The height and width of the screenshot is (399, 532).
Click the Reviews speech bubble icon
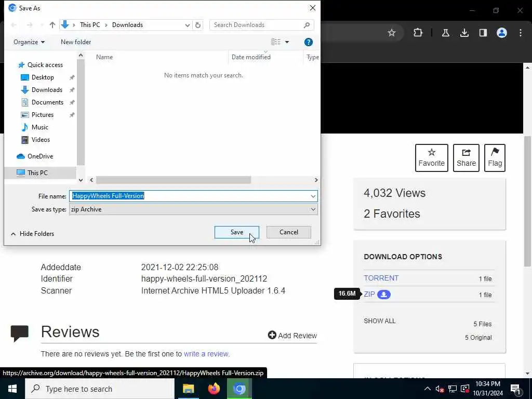20,333
